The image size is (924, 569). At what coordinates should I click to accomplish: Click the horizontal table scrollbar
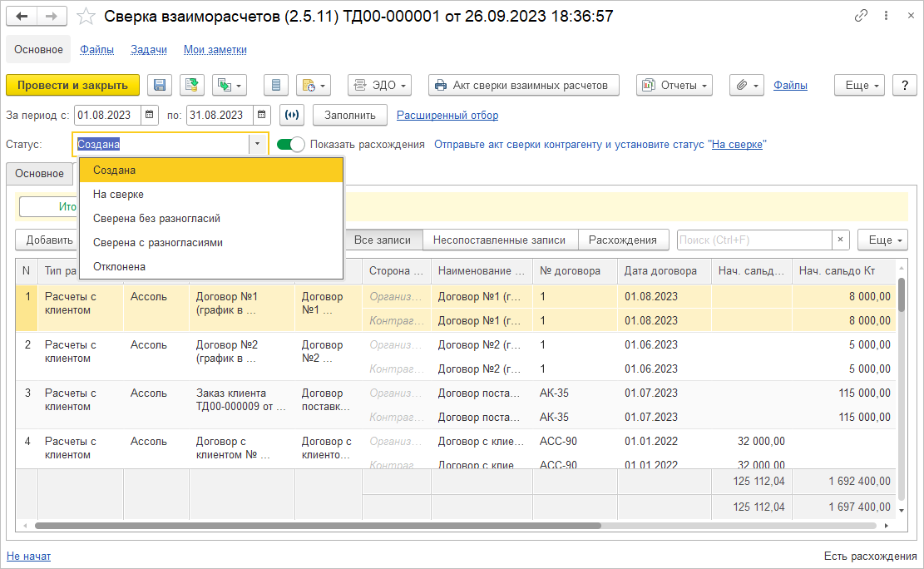click(x=316, y=526)
